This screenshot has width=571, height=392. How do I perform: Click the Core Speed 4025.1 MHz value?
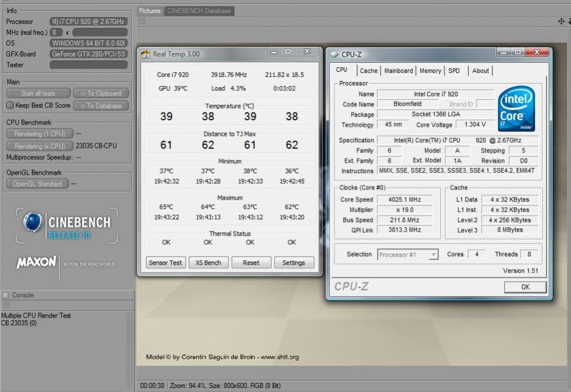405,200
